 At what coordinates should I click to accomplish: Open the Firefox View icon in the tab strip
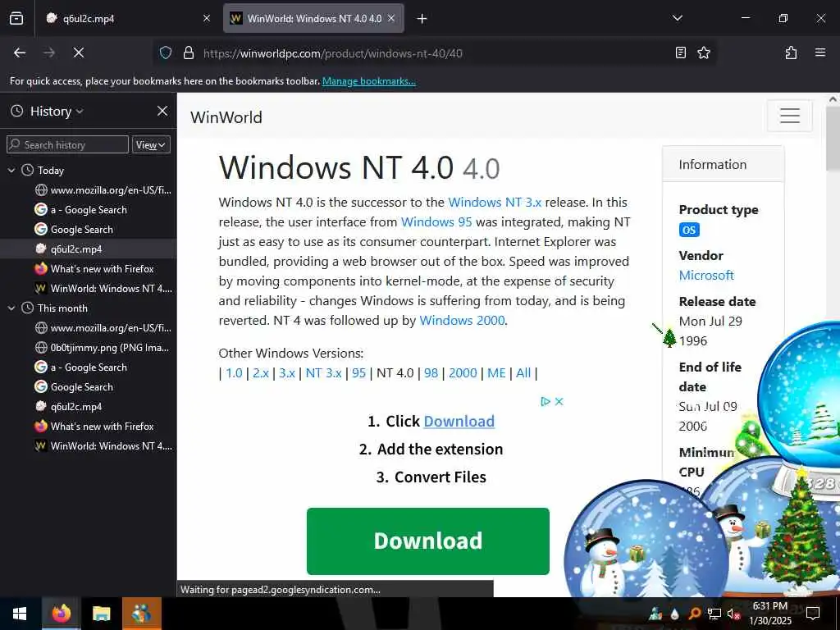[x=16, y=18]
